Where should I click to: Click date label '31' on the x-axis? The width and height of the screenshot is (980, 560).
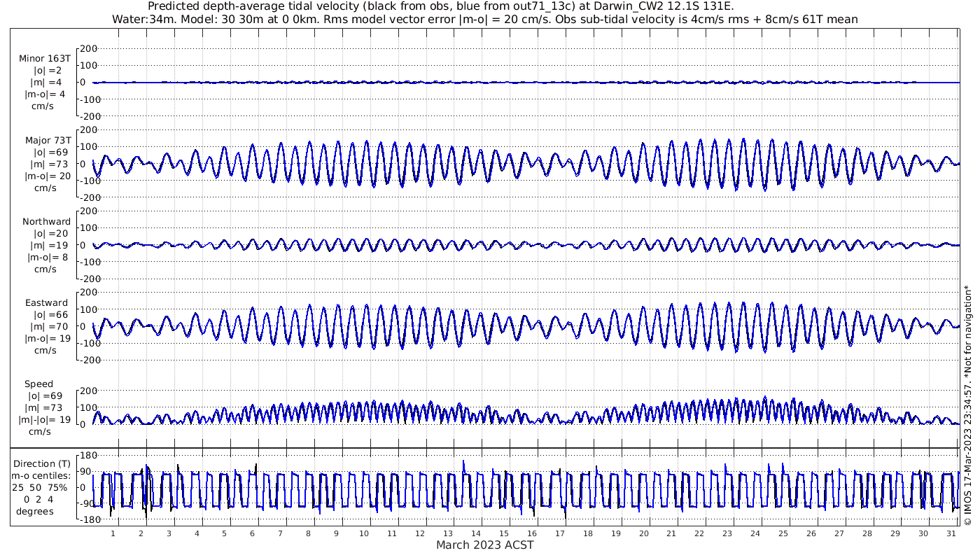coord(951,533)
